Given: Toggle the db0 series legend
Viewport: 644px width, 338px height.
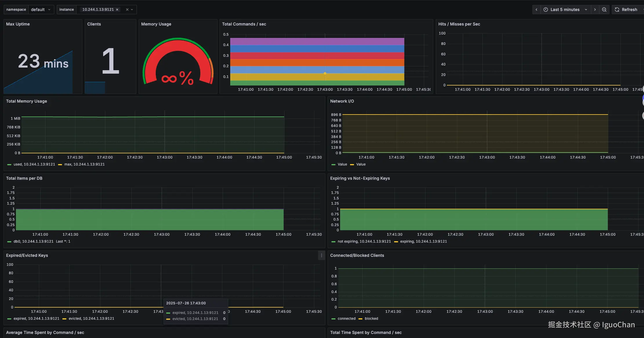Looking at the screenshot, I should click(x=33, y=241).
